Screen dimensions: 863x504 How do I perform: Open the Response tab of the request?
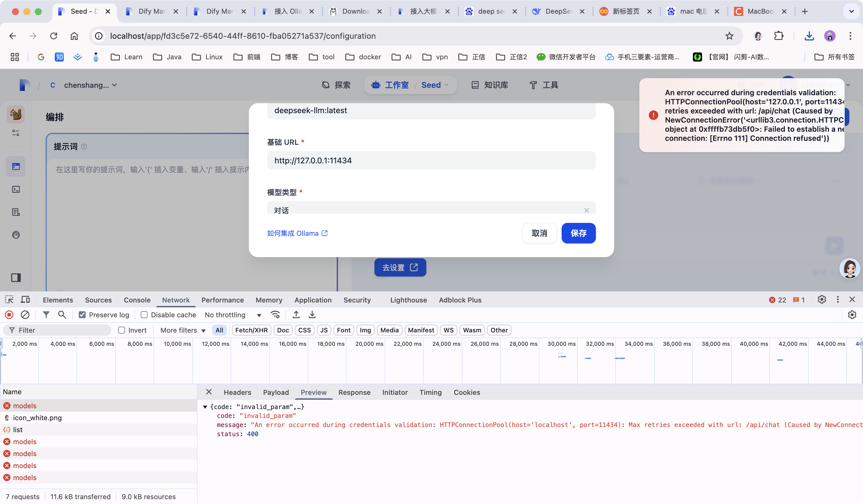(x=354, y=393)
